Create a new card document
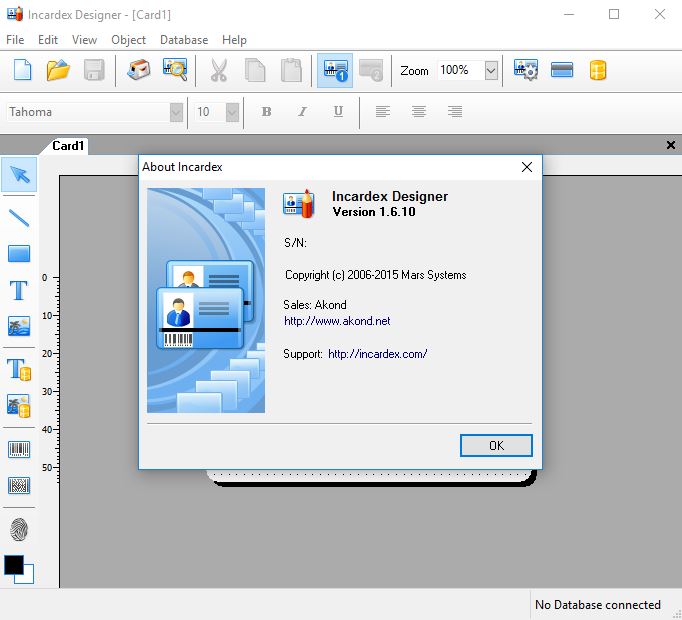This screenshot has width=682, height=620. [23, 70]
